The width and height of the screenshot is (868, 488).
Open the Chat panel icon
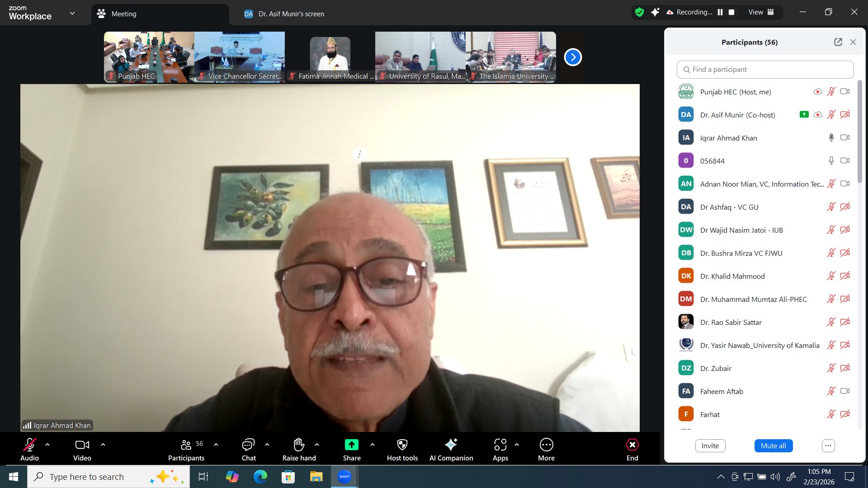click(248, 445)
